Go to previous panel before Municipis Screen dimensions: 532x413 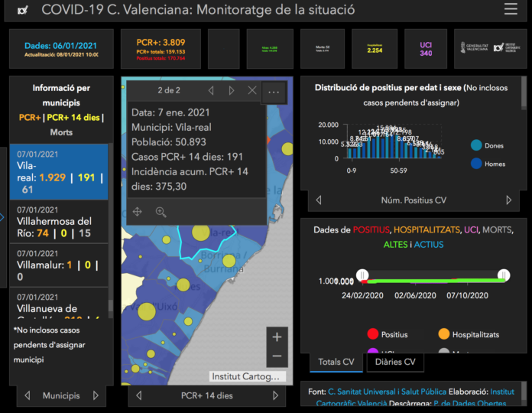pos(28,395)
